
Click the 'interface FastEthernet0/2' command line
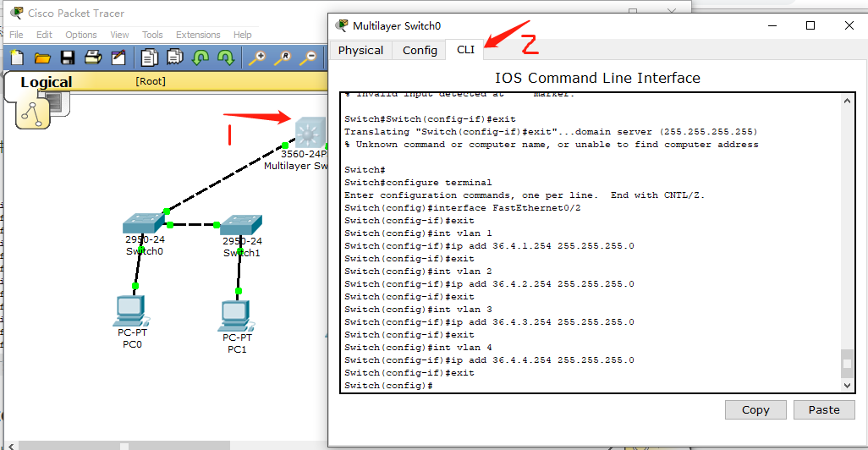(x=462, y=207)
